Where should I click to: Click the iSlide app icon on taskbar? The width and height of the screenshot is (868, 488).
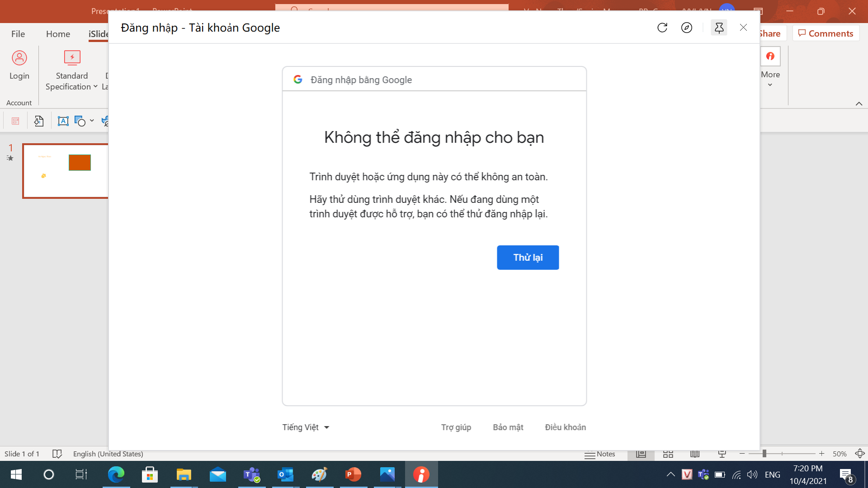pos(421,474)
